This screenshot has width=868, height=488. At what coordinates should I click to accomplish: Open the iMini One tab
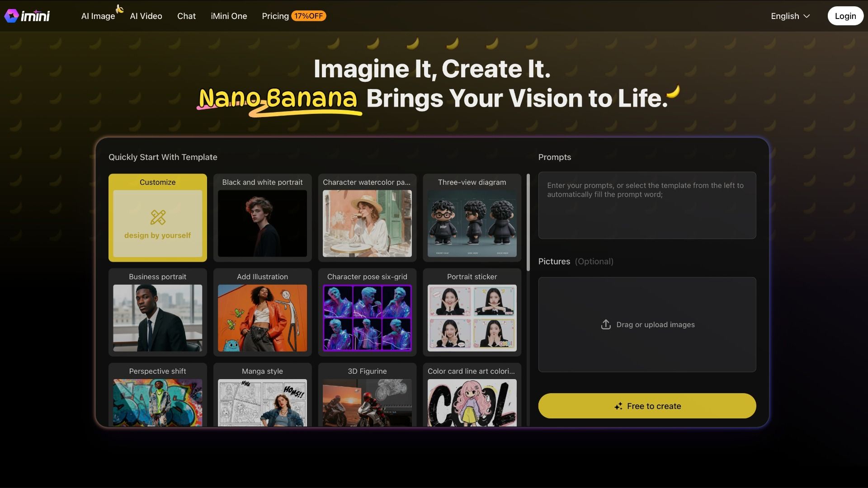coord(229,16)
